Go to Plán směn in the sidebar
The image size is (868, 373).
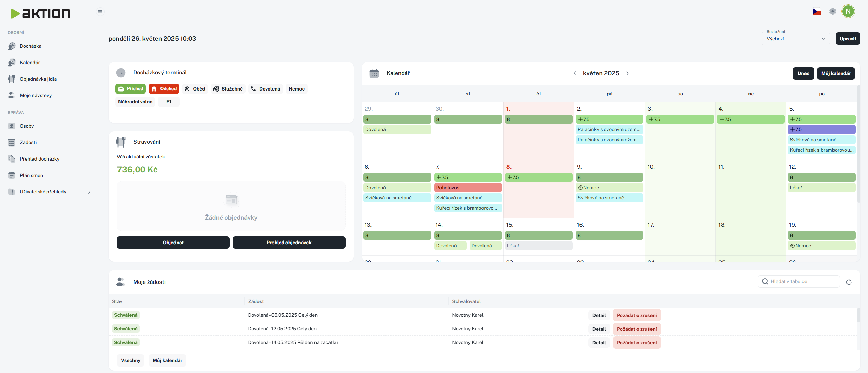[31, 175]
